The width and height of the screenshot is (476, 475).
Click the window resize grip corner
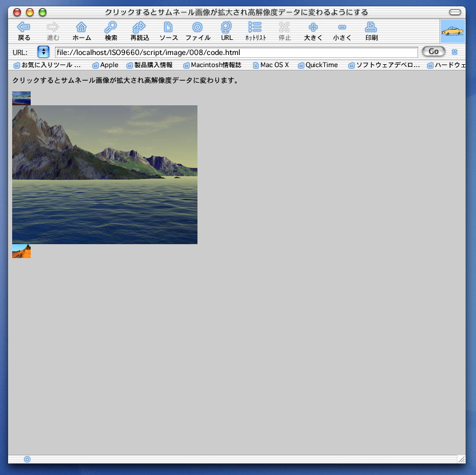coord(462,459)
